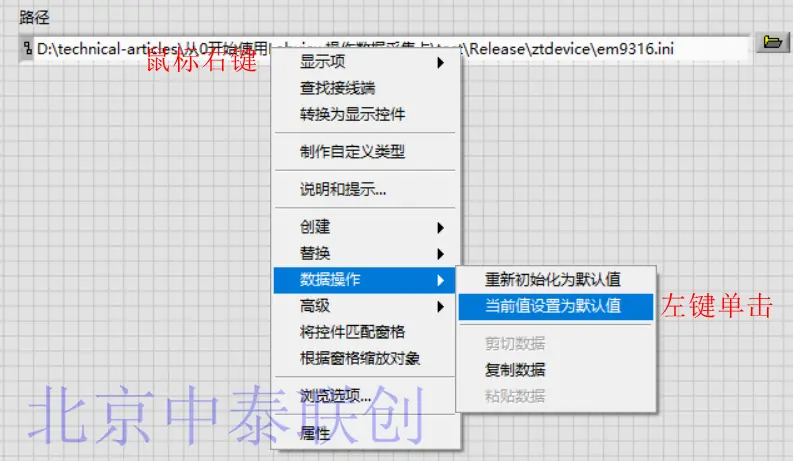Click the arrow next to 创建
Viewport: 793px width, 461px height.
coord(440,227)
